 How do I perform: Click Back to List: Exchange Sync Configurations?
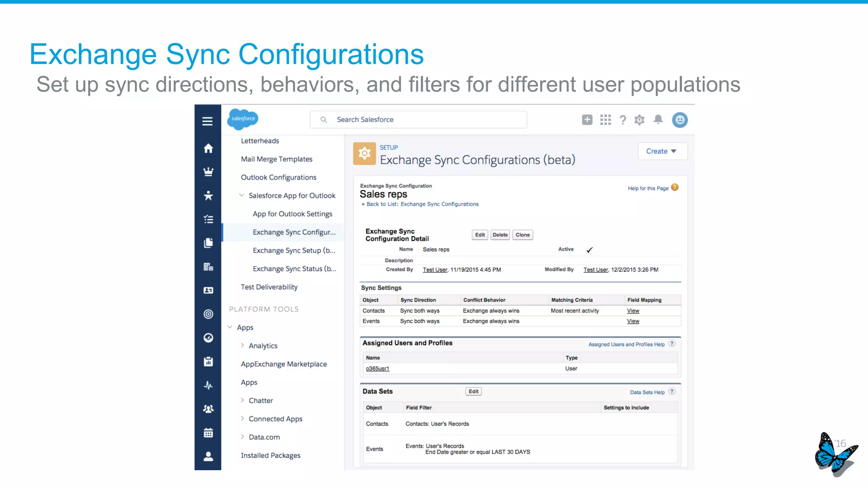(x=423, y=204)
